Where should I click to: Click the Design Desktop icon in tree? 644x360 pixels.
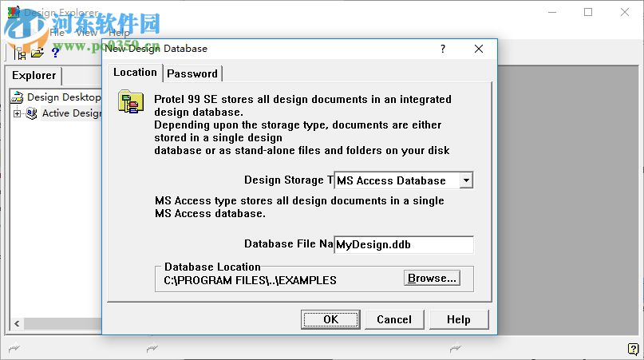[x=18, y=97]
